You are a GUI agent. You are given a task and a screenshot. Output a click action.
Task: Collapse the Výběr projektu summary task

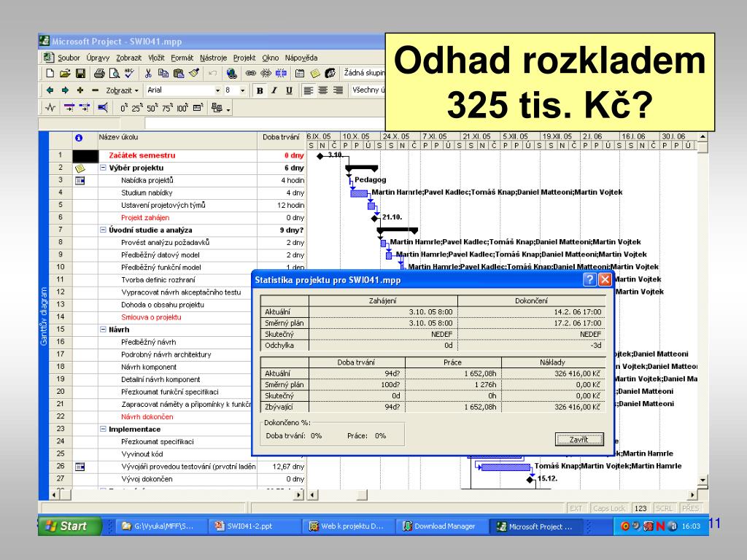pos(103,168)
